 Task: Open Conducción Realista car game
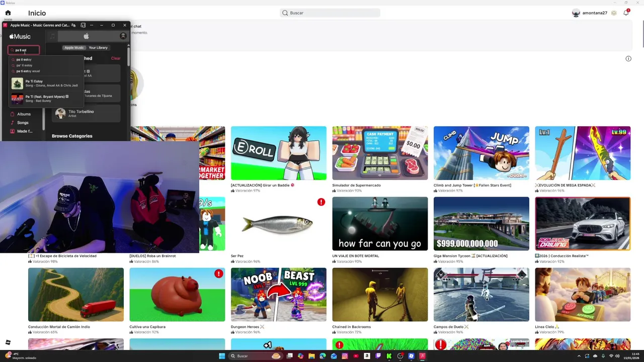[x=583, y=224]
